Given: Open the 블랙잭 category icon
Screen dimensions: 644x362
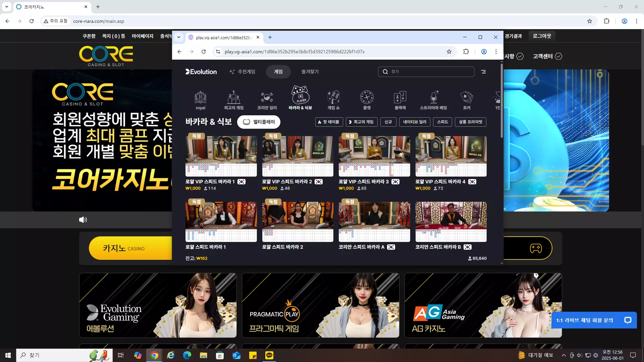Looking at the screenshot, I should click(x=400, y=100).
